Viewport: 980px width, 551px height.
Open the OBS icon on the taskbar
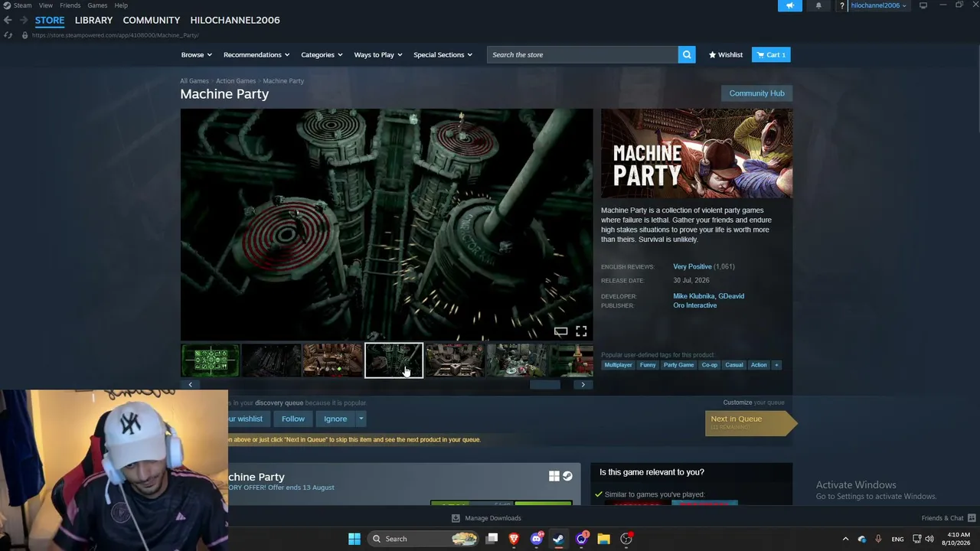click(x=626, y=539)
